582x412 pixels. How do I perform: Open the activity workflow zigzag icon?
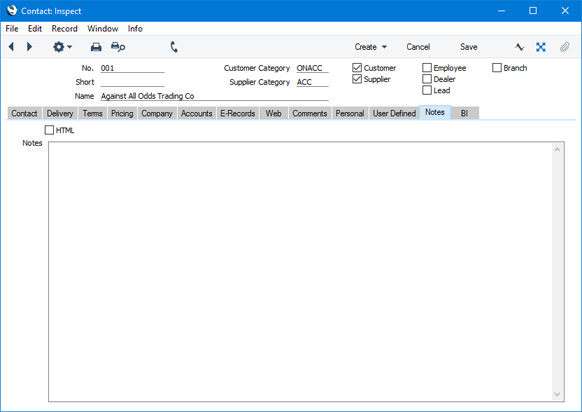(x=520, y=47)
